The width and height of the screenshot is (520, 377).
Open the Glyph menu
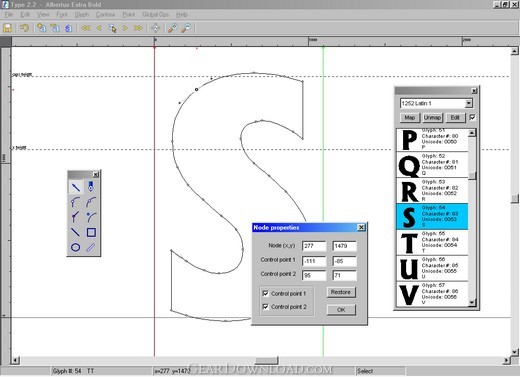coord(82,15)
